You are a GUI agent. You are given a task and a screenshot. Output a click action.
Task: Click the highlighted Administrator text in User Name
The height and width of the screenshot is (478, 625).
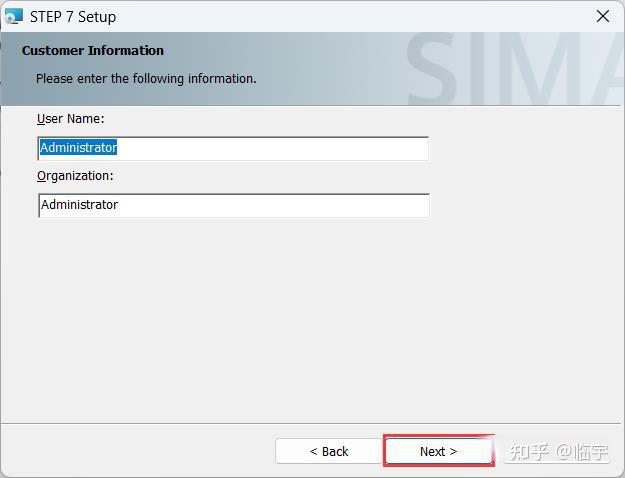click(x=79, y=148)
